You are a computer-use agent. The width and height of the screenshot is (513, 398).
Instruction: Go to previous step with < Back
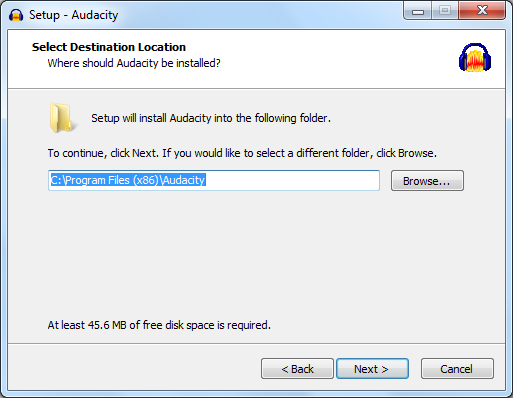pos(297,369)
